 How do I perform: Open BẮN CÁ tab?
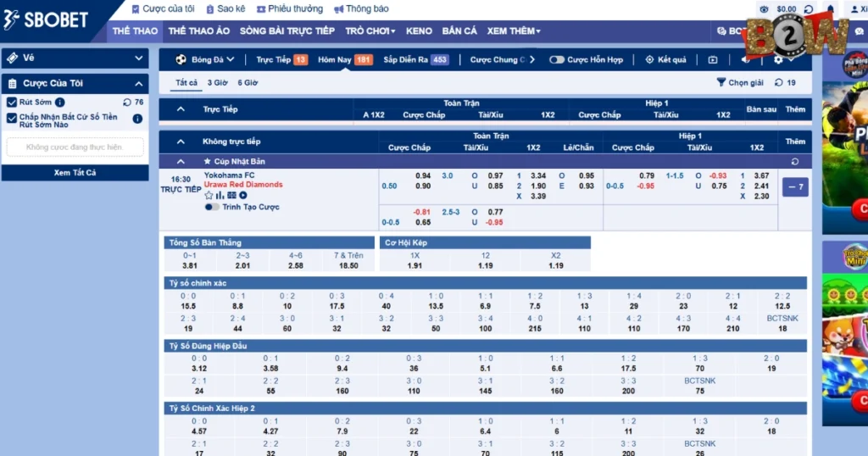(x=459, y=31)
